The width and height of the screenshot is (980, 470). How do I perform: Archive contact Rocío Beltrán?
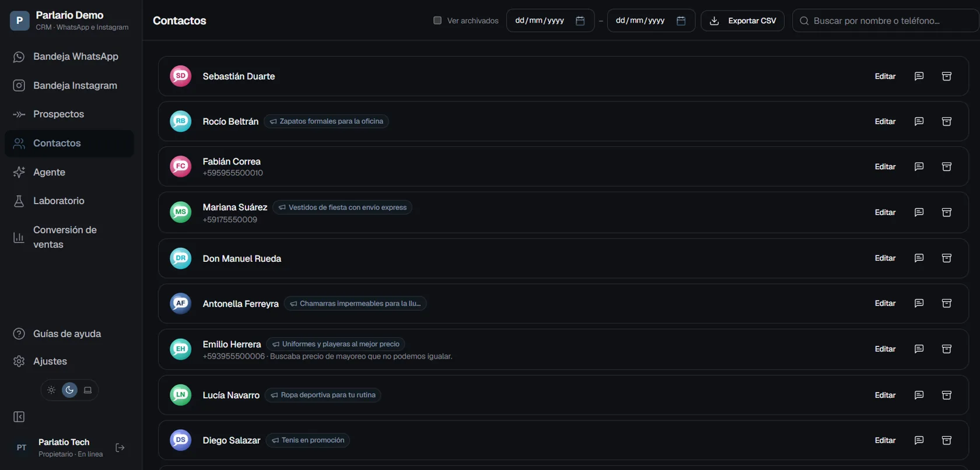(947, 121)
